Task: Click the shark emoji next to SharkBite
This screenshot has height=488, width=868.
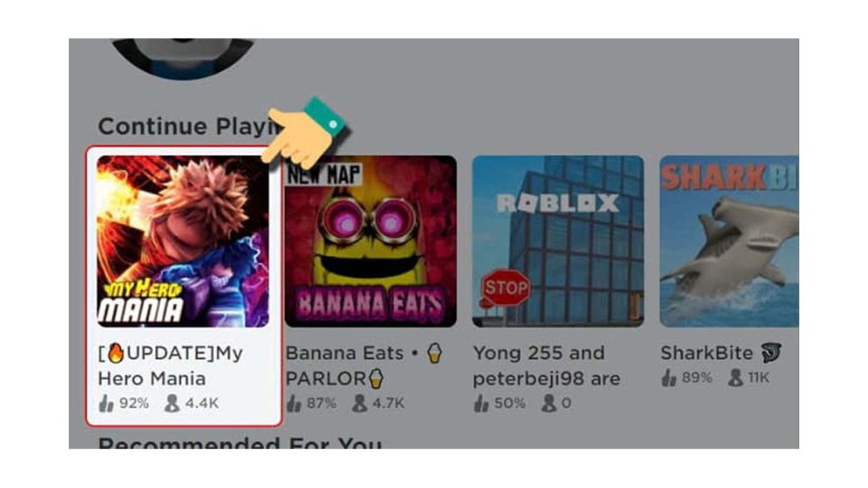Action: click(770, 352)
